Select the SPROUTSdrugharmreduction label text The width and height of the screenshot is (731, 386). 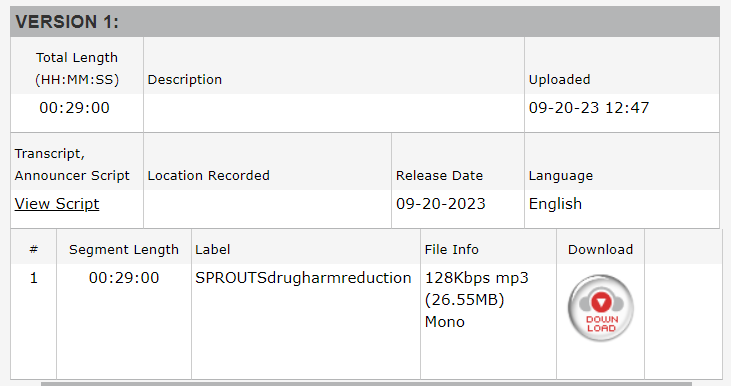tap(303, 278)
